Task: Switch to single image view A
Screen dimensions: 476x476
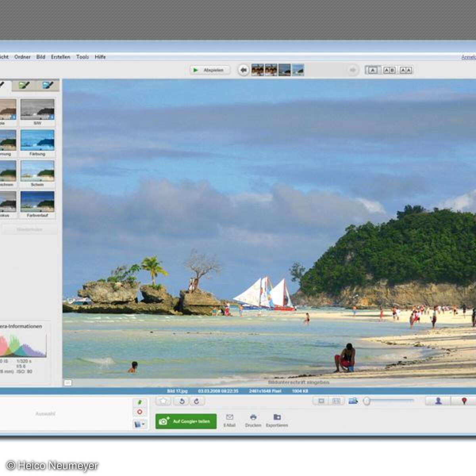Action: point(372,70)
